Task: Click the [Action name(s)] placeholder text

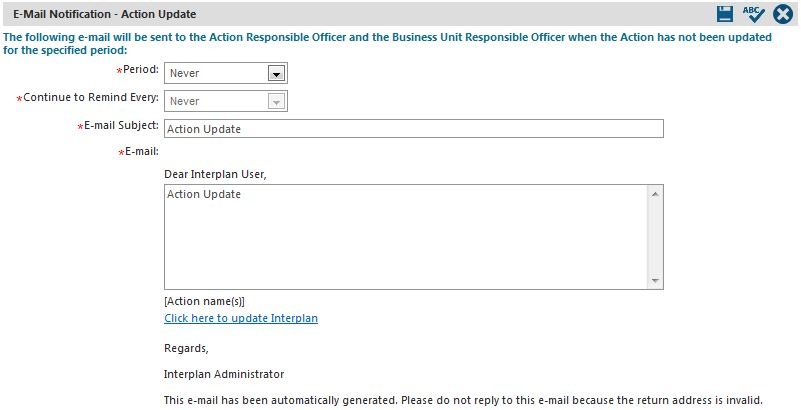Action: 204,301
